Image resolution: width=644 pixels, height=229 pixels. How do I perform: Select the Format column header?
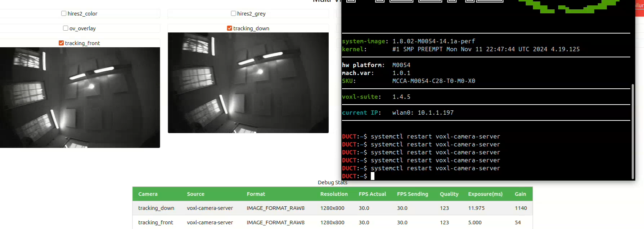point(256,194)
